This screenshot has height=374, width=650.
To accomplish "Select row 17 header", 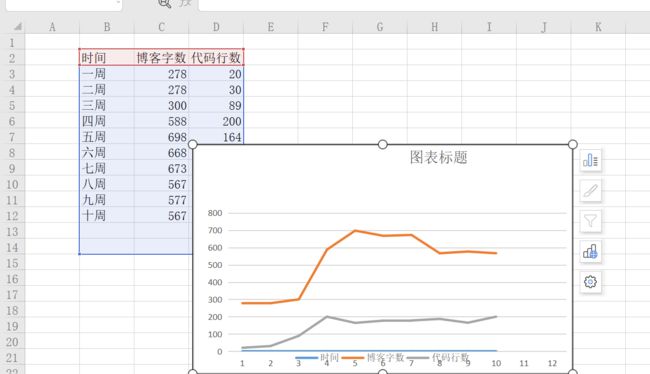I will [x=12, y=294].
